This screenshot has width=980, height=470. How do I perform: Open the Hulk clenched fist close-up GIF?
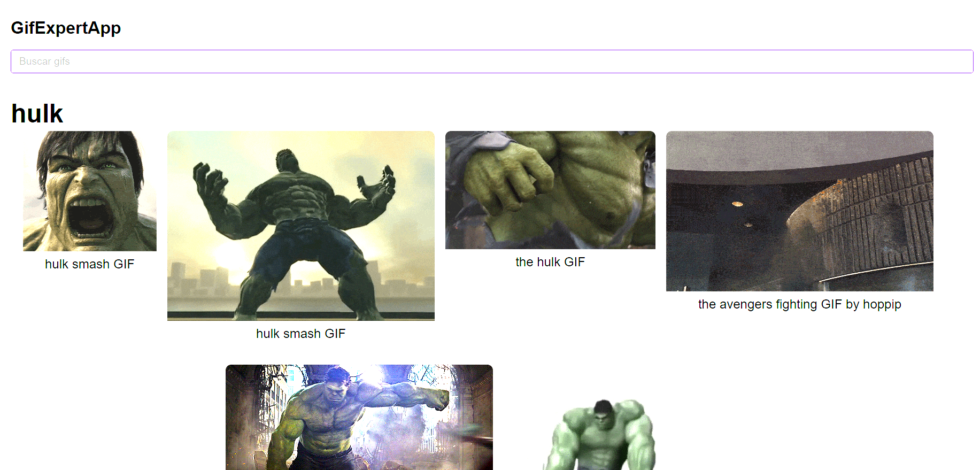point(550,190)
